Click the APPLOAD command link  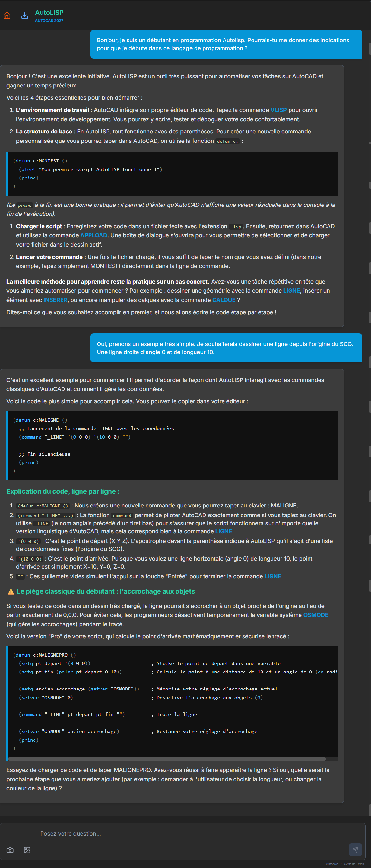point(93,235)
